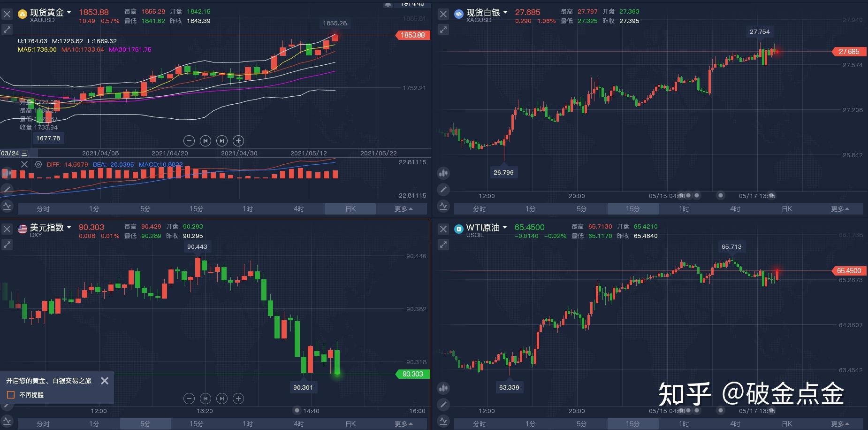Click the MA30:1751.75 indicator label
868x430 pixels.
tap(130, 49)
